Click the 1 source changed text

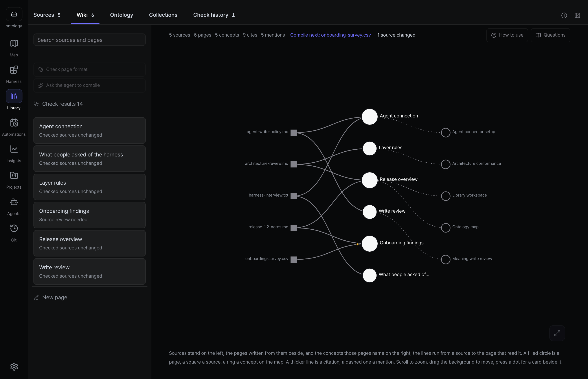tap(396, 35)
